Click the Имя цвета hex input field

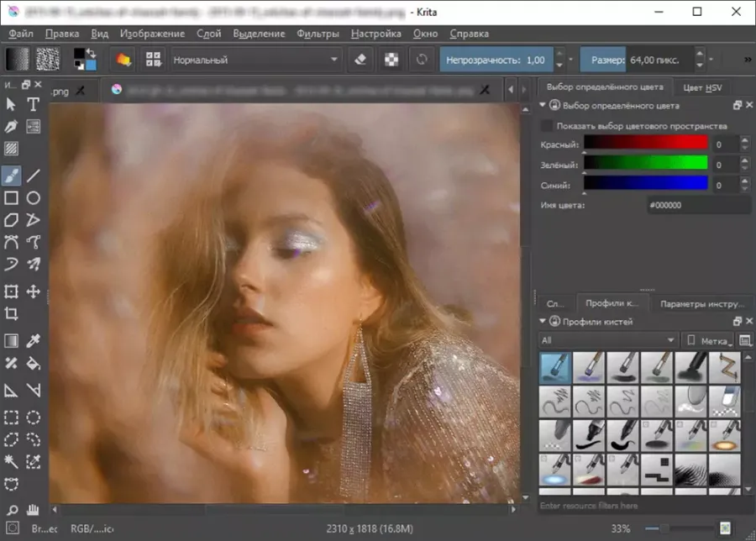[698, 206]
